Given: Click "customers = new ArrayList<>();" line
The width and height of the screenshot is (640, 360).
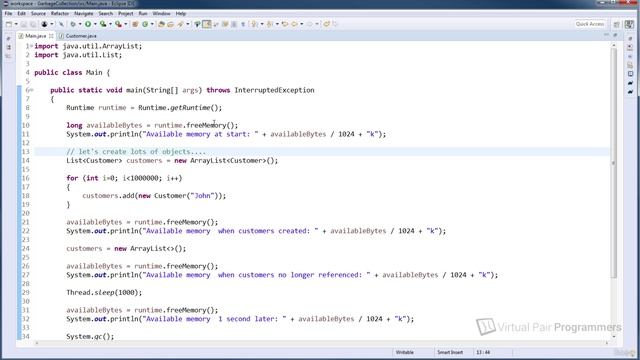Looking at the screenshot, I should click(x=126, y=248).
